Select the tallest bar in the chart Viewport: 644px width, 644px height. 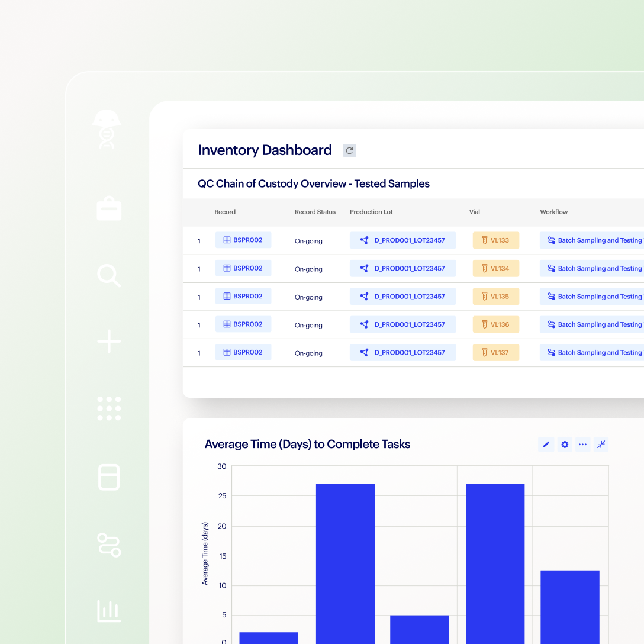point(345,562)
